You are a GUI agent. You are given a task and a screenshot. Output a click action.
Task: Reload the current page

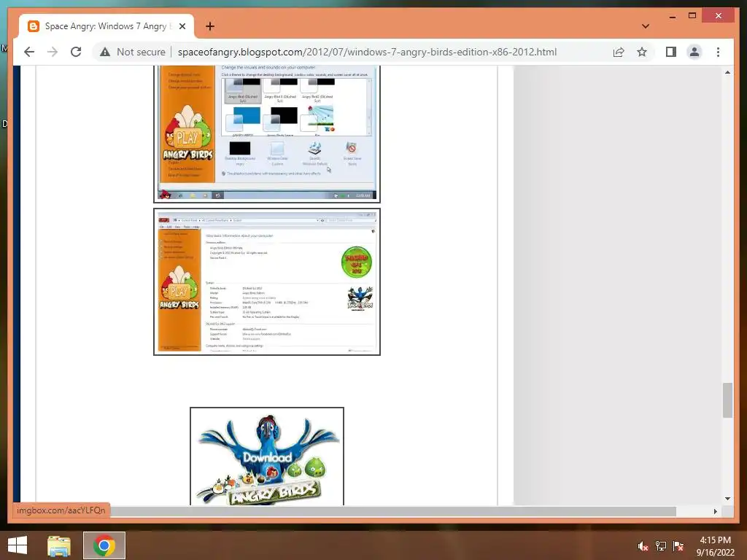76,52
